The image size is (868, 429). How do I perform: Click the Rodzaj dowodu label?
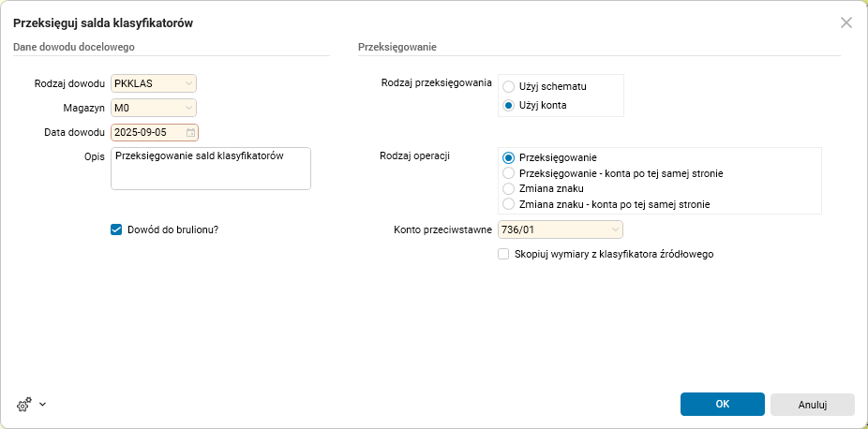(x=69, y=83)
